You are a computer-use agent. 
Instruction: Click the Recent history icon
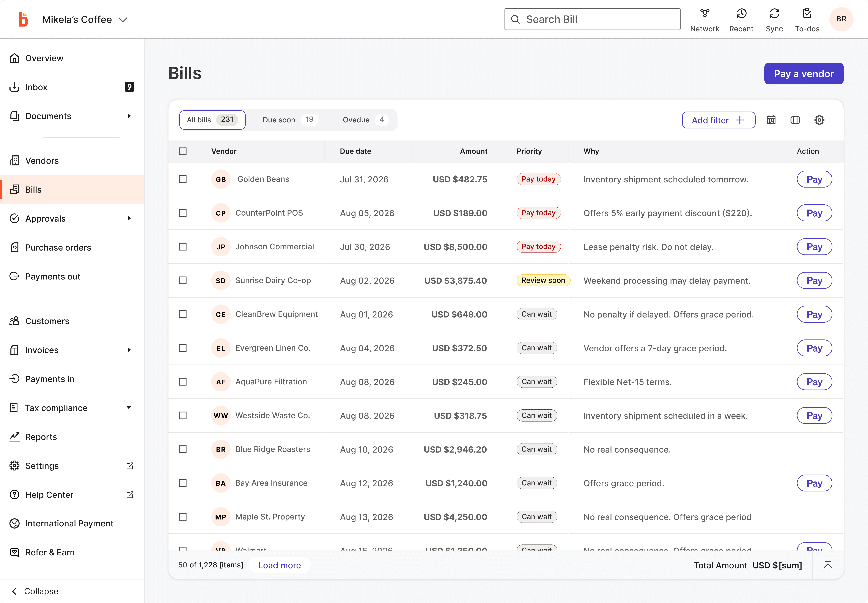click(x=741, y=14)
